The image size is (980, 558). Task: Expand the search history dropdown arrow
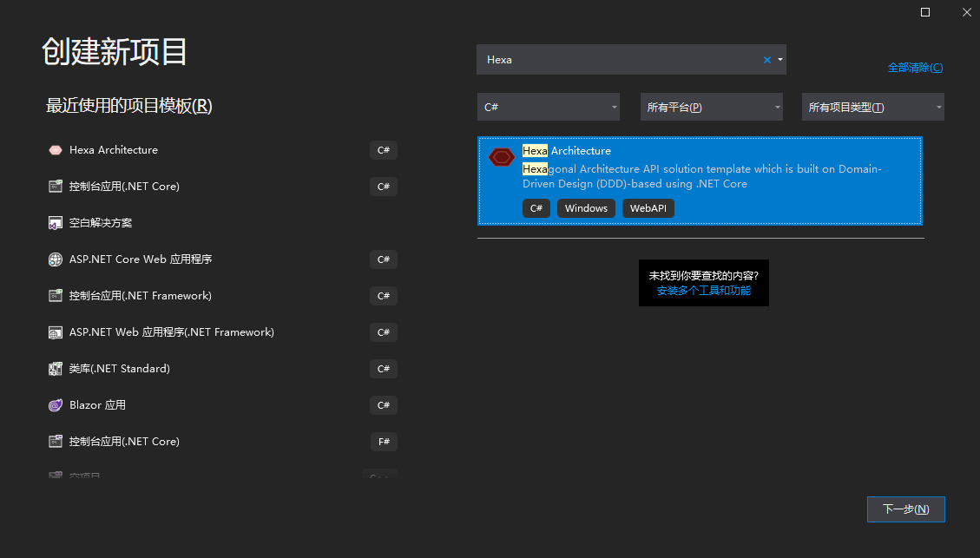780,60
